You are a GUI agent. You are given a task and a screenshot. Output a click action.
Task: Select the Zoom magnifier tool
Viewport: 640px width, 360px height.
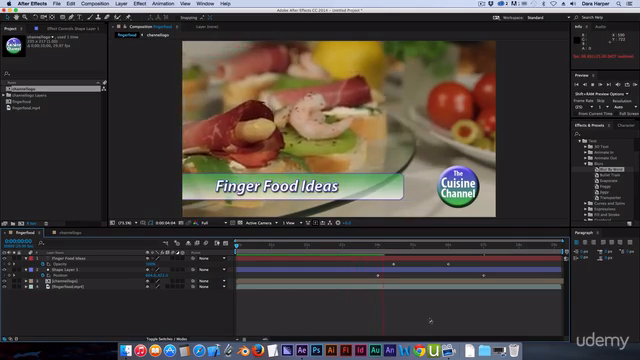coord(24,17)
